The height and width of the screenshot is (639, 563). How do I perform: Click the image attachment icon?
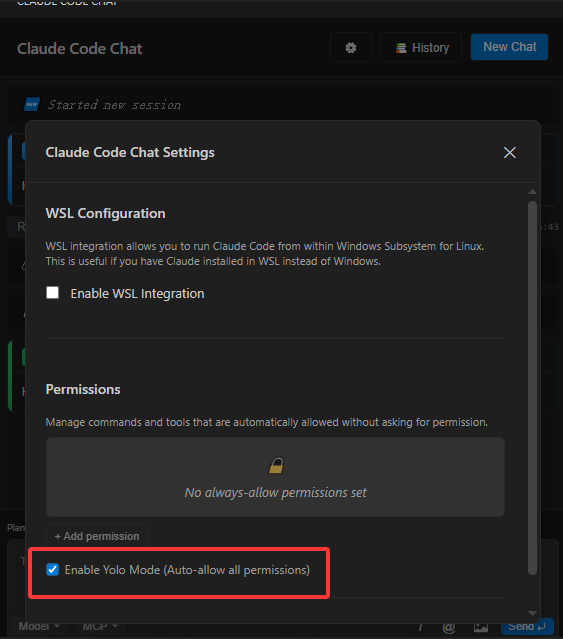(x=481, y=627)
